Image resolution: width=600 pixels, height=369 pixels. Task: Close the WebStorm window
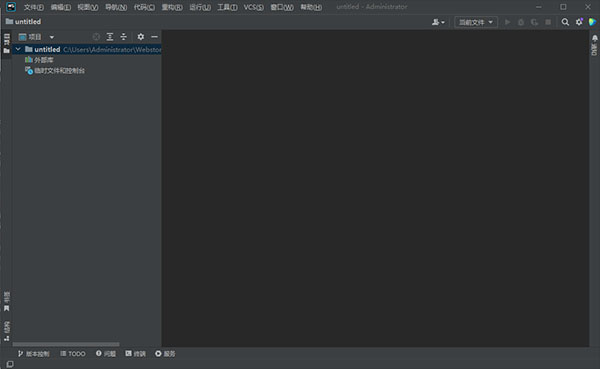(588, 7)
